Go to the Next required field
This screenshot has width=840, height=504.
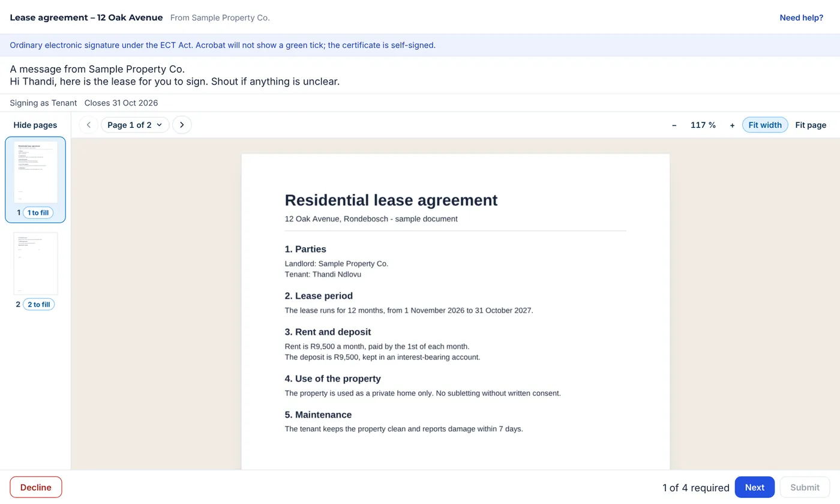click(x=755, y=487)
